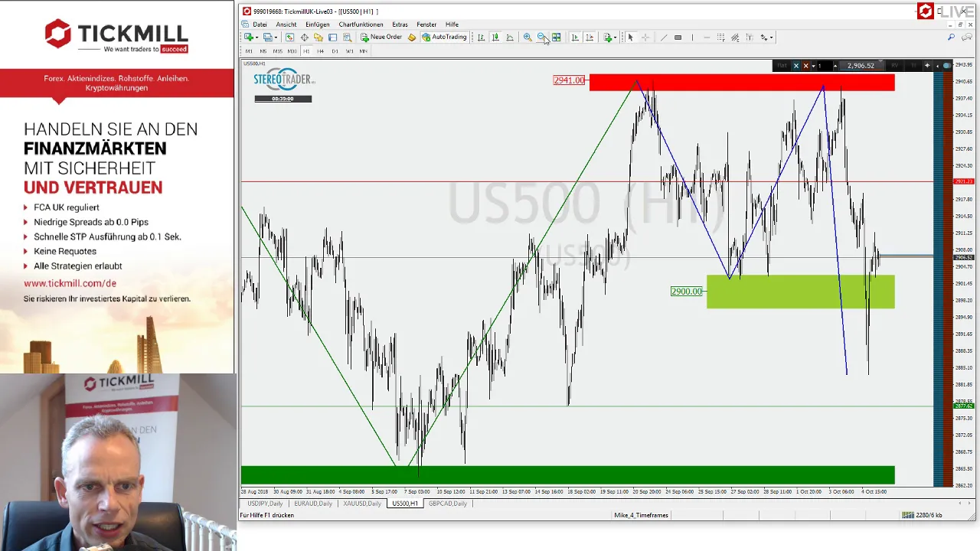The image size is (980, 551).
Task: Open the Market Watch window icon
Action: click(289, 37)
